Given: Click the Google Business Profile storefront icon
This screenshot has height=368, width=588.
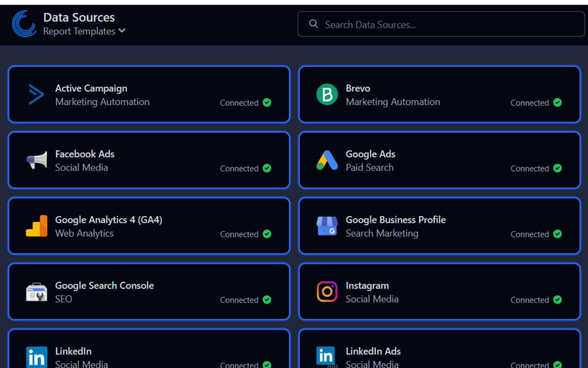Looking at the screenshot, I should (327, 226).
